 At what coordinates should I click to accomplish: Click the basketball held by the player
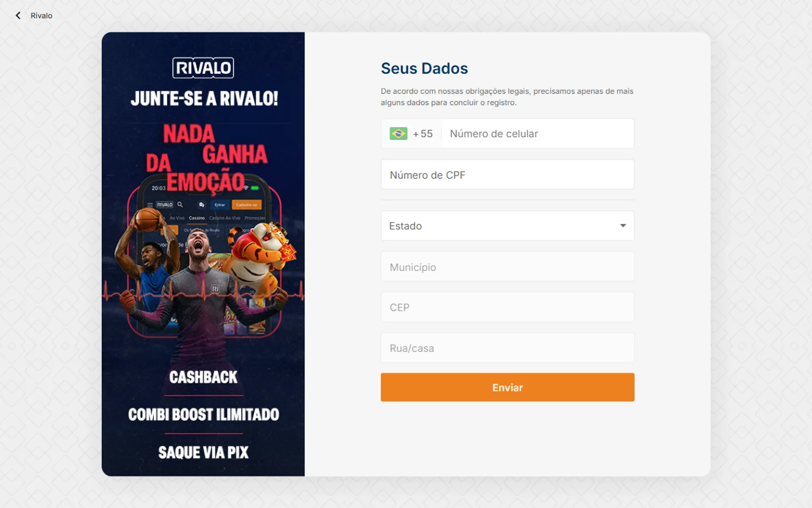click(x=147, y=219)
